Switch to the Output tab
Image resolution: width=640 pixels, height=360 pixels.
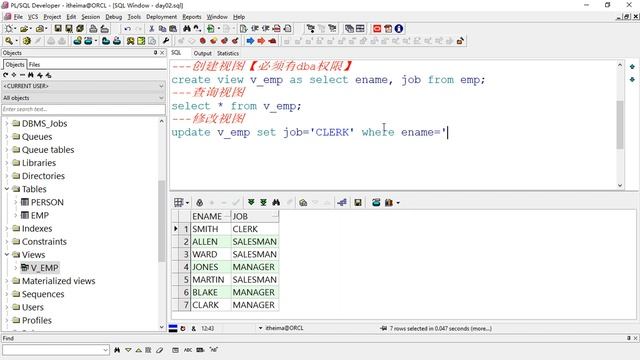click(202, 53)
